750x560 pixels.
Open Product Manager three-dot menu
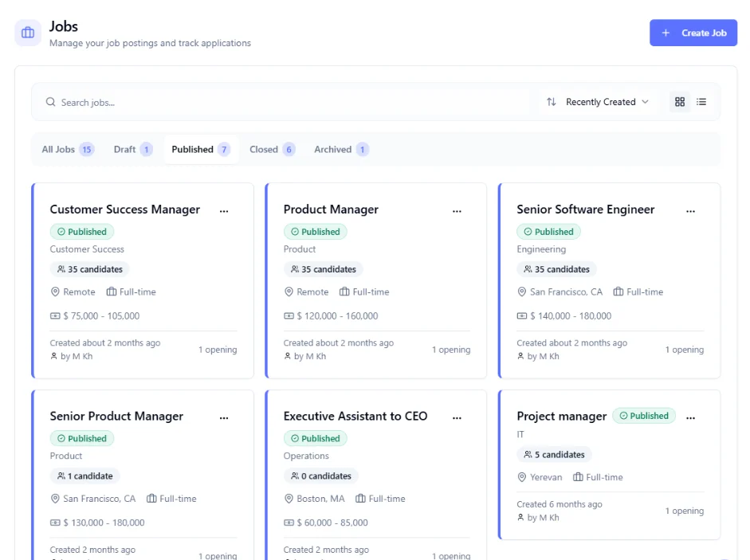457,211
